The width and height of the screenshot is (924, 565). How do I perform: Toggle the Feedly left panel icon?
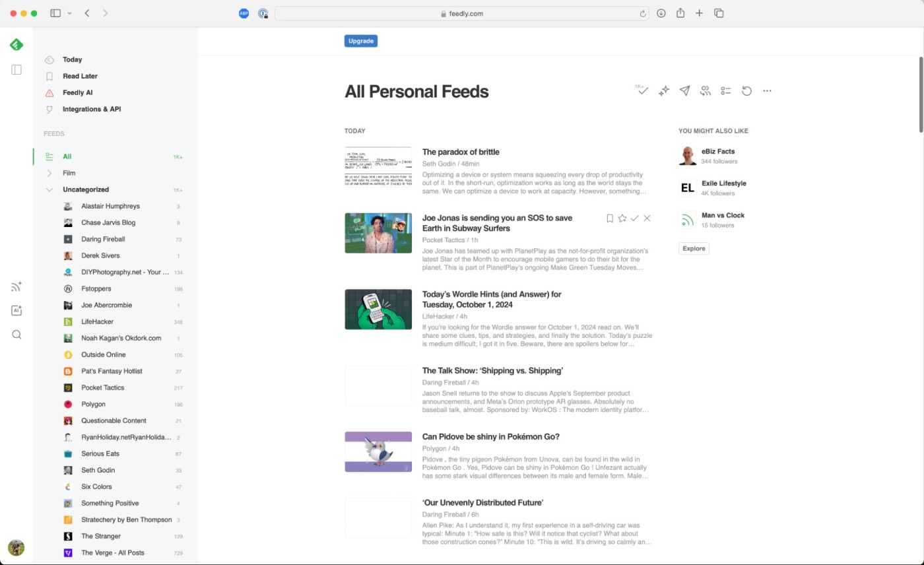click(16, 69)
